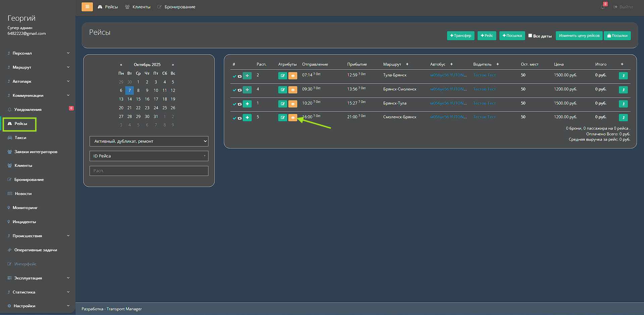The height and width of the screenshot is (315, 644).
Task: Click the repeat icon in Тула-Брянск row
Action: [x=240, y=76]
